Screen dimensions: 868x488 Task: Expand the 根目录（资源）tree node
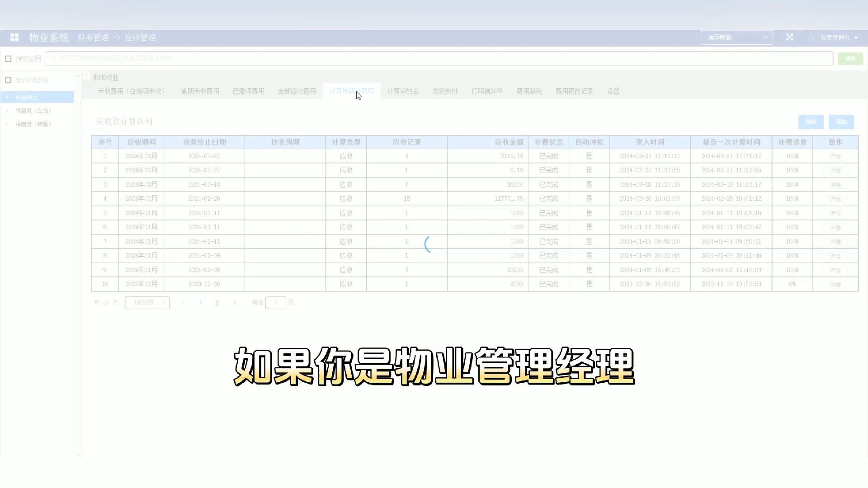[7, 124]
